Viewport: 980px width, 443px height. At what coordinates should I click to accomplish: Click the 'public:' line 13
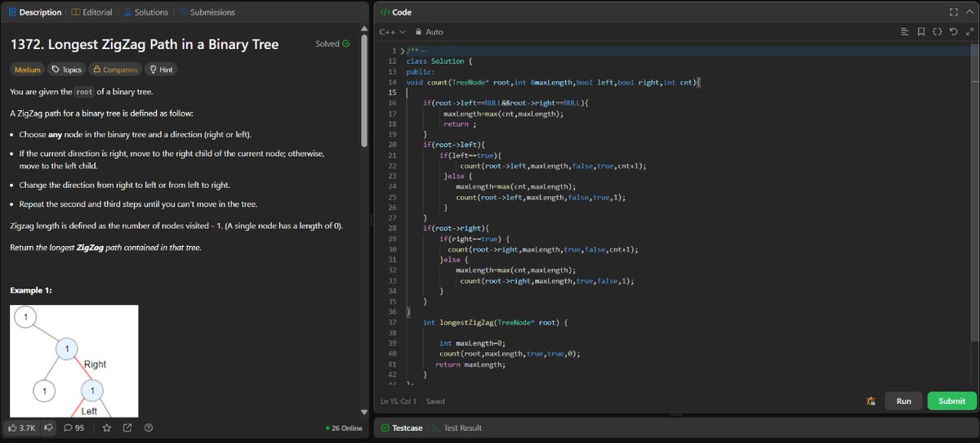click(421, 72)
